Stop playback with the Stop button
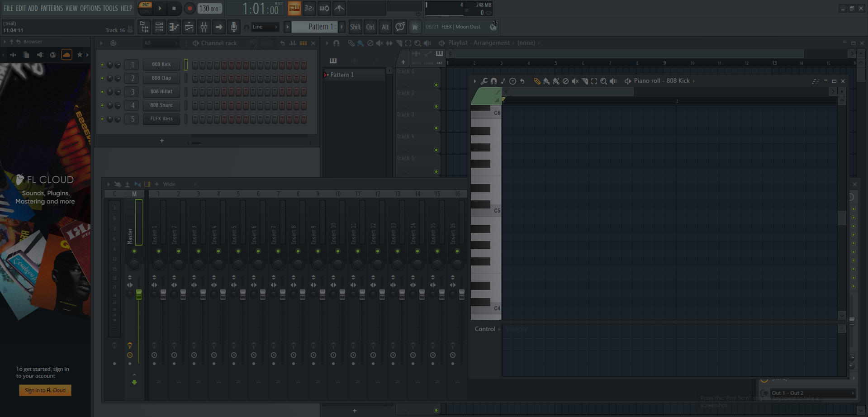The image size is (868, 417). (x=174, y=8)
